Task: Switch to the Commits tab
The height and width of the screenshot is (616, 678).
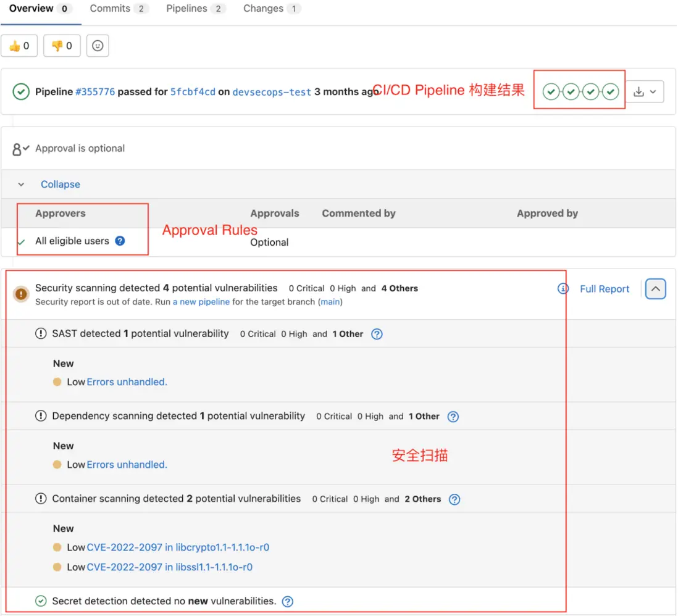Action: pos(119,9)
